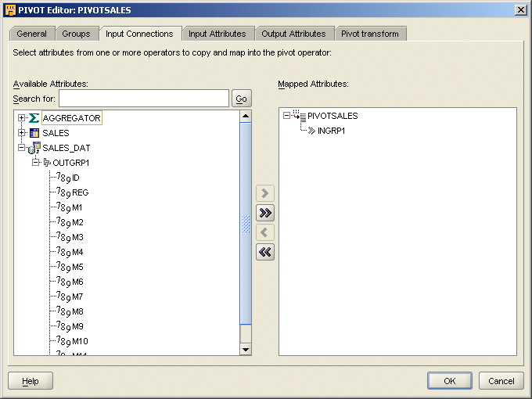Screen dimensions: 532x399
Task: Open the Input Attributes tab
Action: pyautogui.click(x=217, y=34)
